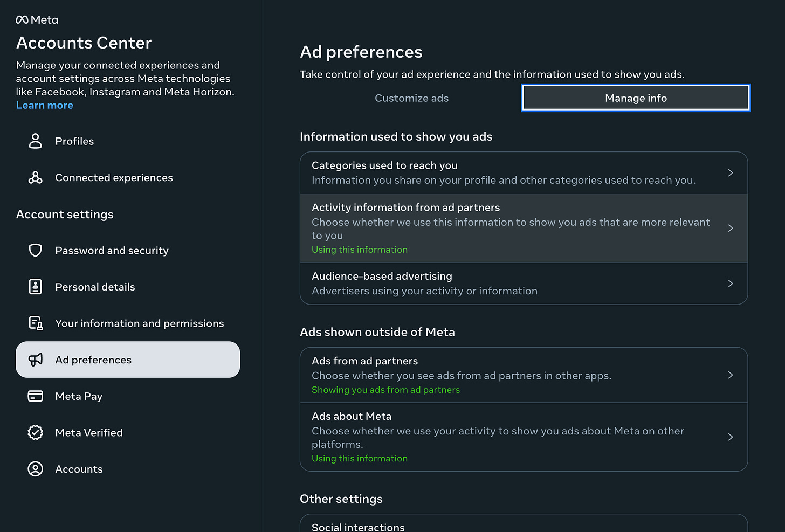Click the Other settings heading

(341, 499)
